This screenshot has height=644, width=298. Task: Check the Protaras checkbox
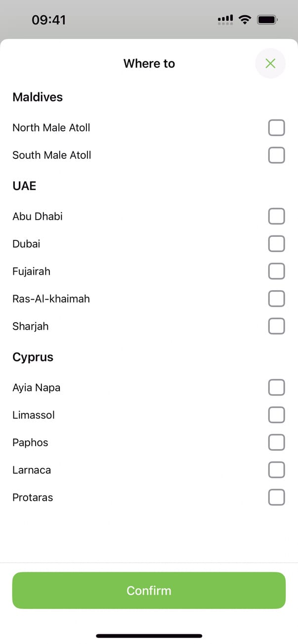click(x=276, y=497)
